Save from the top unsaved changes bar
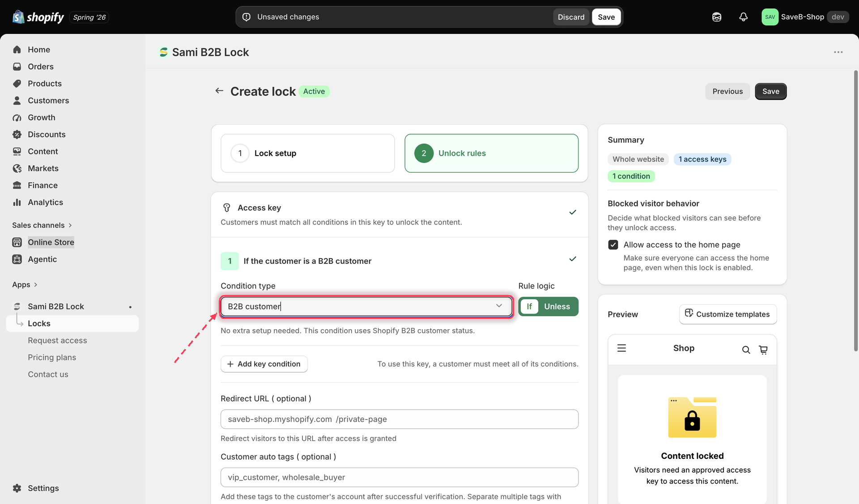The image size is (859, 504). [606, 17]
